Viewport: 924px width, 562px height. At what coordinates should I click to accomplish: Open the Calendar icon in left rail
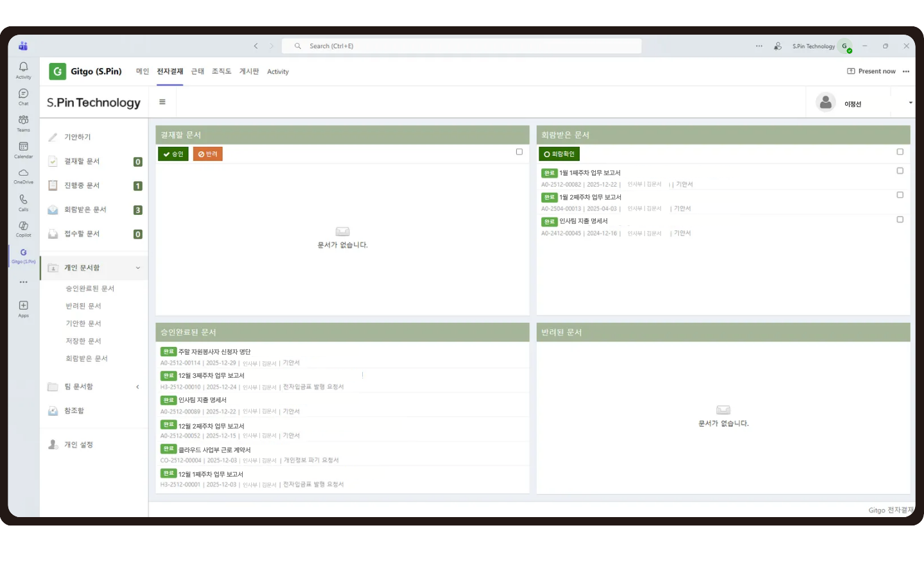pos(24,149)
